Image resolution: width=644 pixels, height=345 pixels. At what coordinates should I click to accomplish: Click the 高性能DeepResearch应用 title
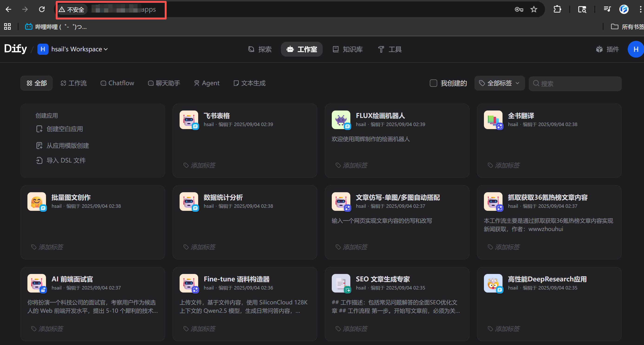547,279
